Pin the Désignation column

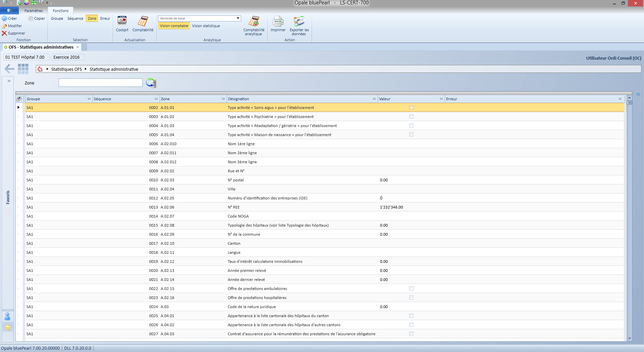(x=374, y=99)
